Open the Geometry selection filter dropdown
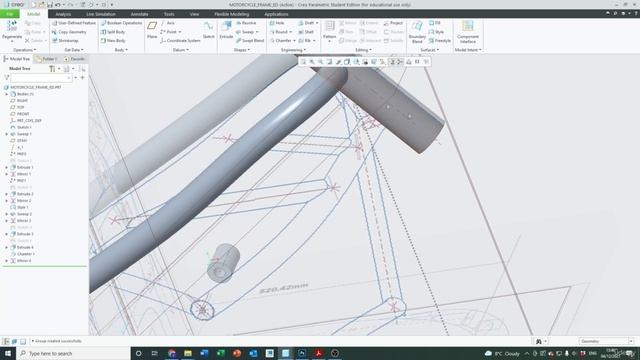640x360 pixels. coord(606,341)
